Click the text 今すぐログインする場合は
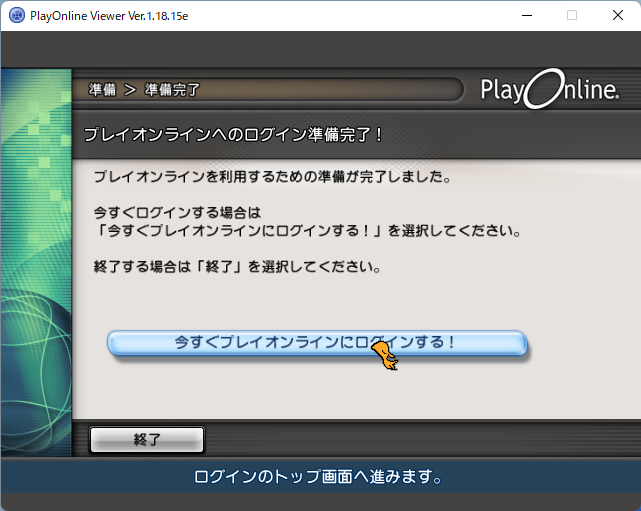This screenshot has height=511, width=641. tap(177, 213)
